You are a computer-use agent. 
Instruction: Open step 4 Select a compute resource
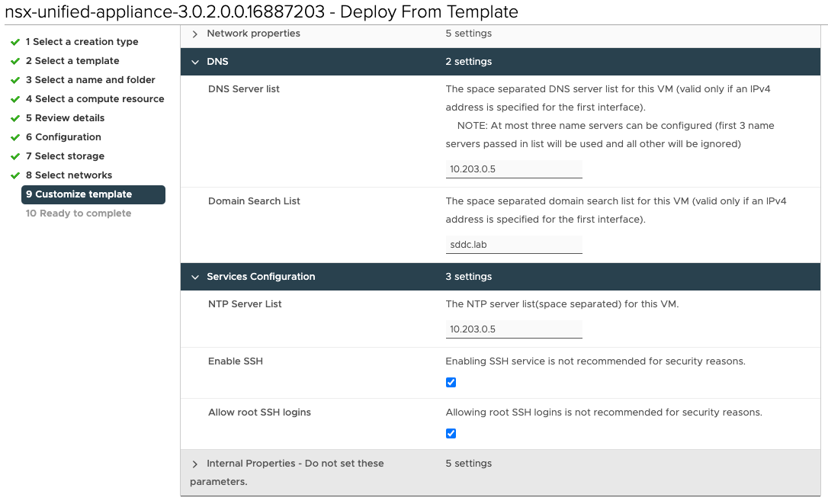95,99
